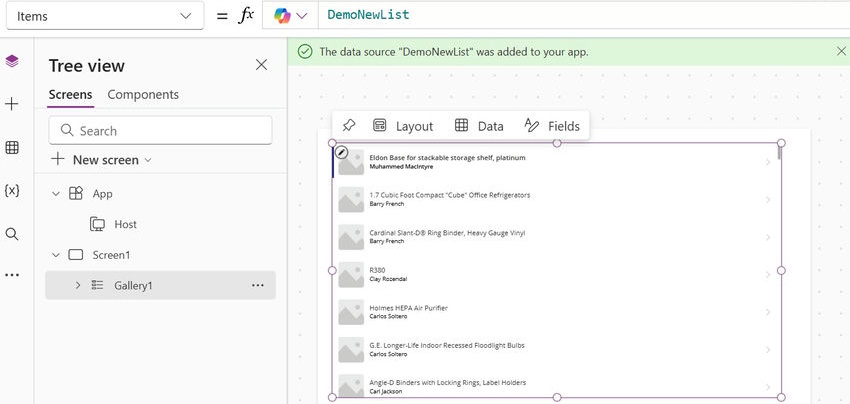Click the fx formula icon
The height and width of the screenshot is (404, 850).
[246, 15]
